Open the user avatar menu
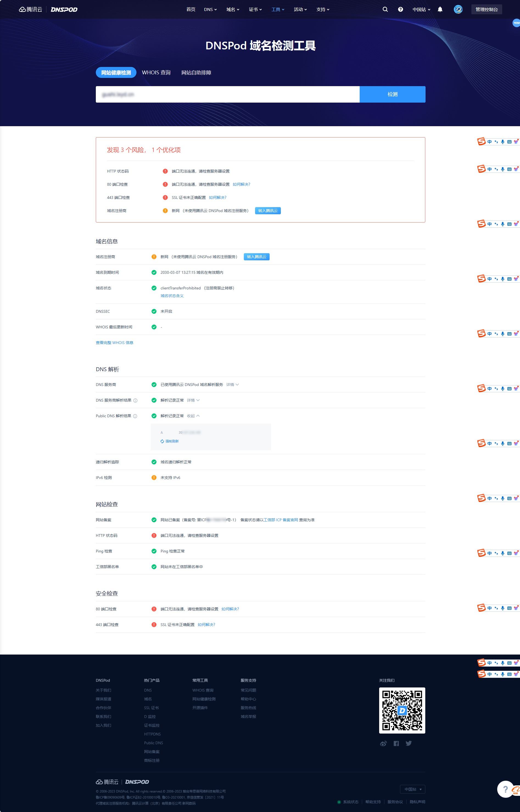This screenshot has height=812, width=520. click(x=458, y=9)
